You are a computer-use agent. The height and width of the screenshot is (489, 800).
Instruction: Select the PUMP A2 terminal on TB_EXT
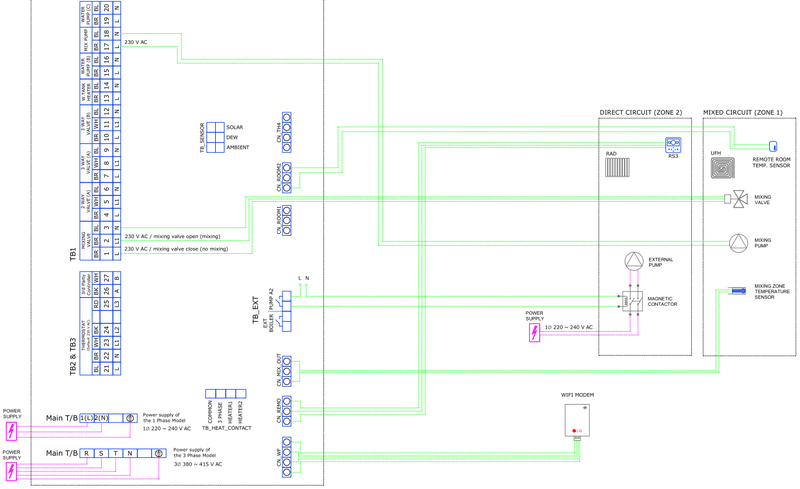287,301
